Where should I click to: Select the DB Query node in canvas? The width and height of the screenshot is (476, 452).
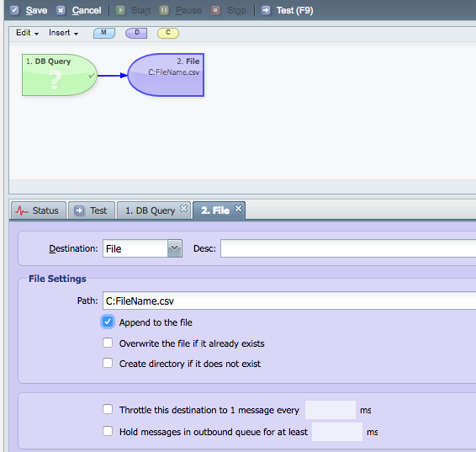(x=60, y=75)
